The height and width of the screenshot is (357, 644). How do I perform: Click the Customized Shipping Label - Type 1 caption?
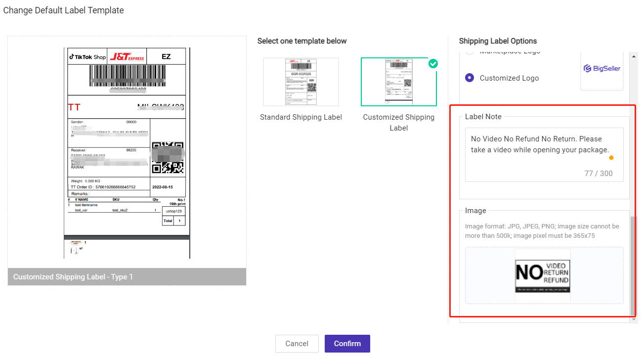[x=73, y=276]
